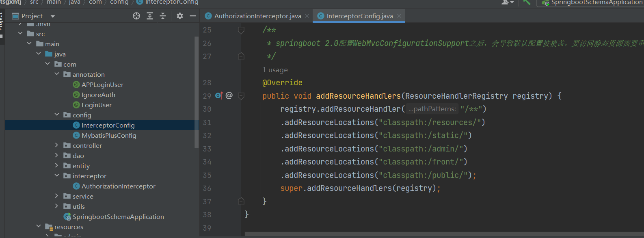The width and height of the screenshot is (644, 238).
Task: Toggle fold end marker at line 37
Action: [241, 201]
